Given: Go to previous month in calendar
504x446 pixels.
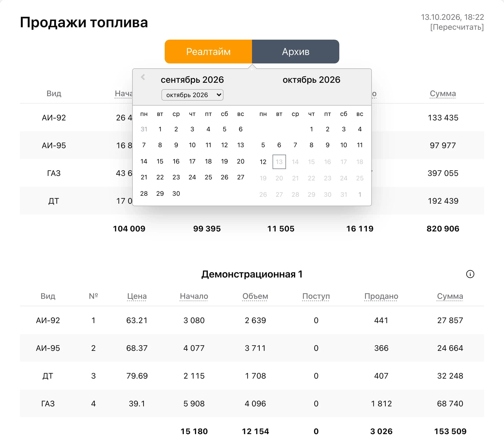Looking at the screenshot, I should (x=143, y=77).
